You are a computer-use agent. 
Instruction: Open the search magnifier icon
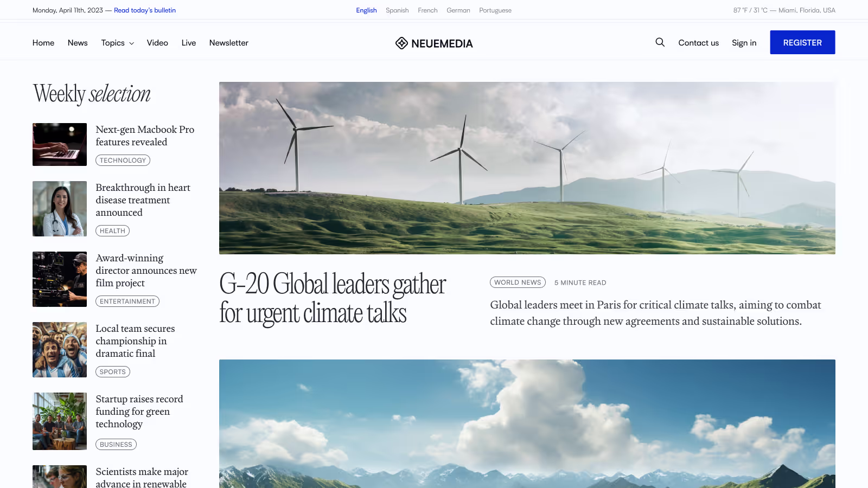click(x=660, y=42)
